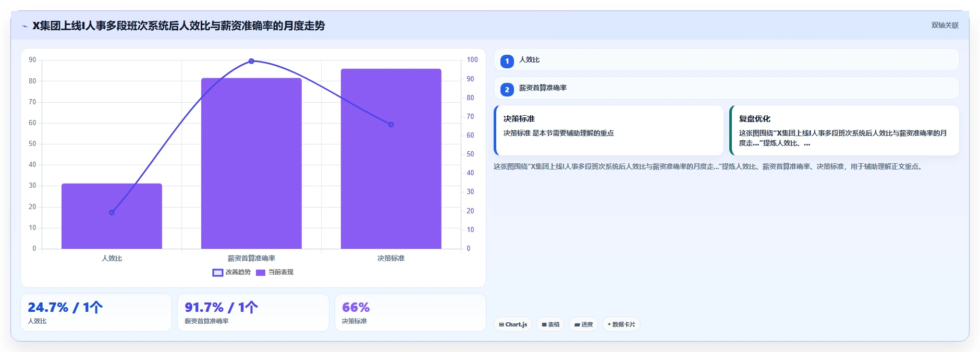The image size is (980, 352).
Task: Click the 复盘优化 card description text
Action: [x=843, y=138]
